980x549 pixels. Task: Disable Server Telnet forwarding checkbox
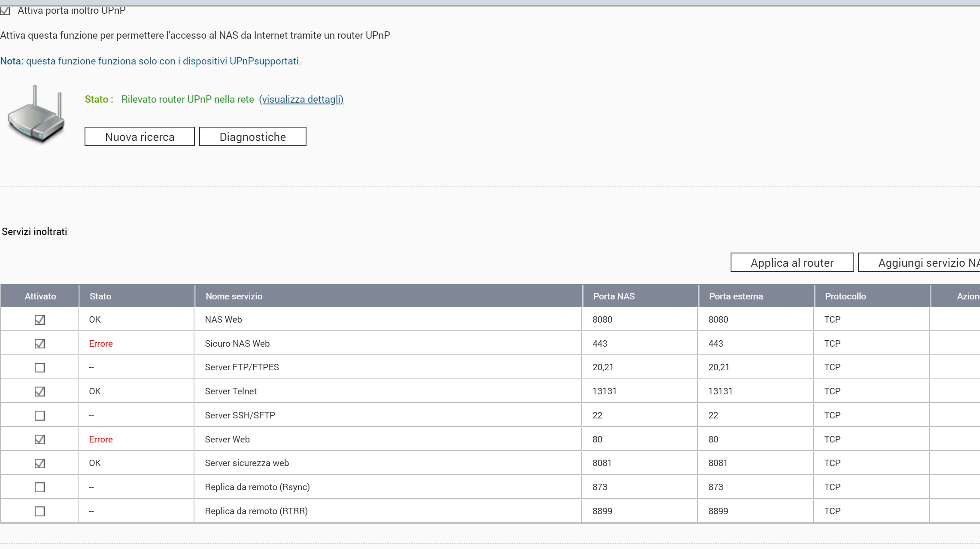(39, 391)
